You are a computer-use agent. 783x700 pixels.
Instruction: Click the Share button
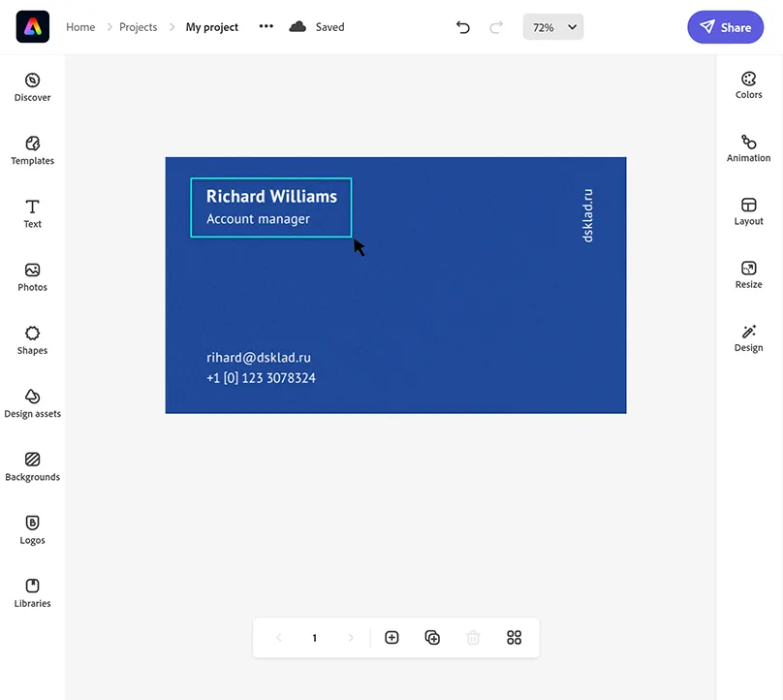pos(725,27)
